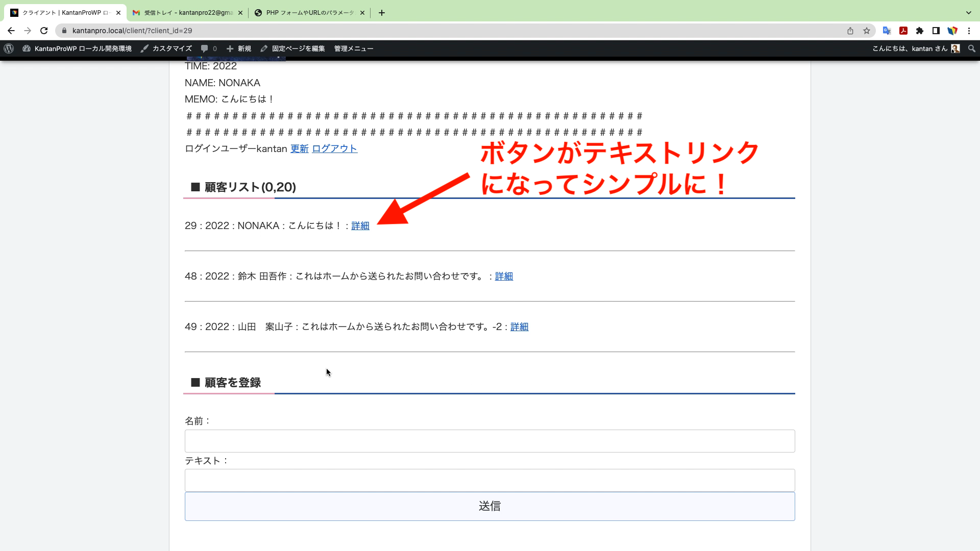Click the ログアウト link
Screen dimensions: 980x551
click(x=335, y=148)
